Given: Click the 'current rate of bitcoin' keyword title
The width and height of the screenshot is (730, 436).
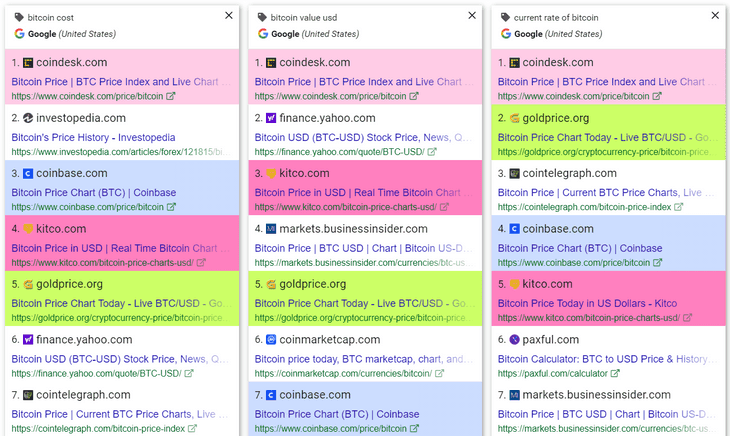Looking at the screenshot, I should tap(556, 18).
